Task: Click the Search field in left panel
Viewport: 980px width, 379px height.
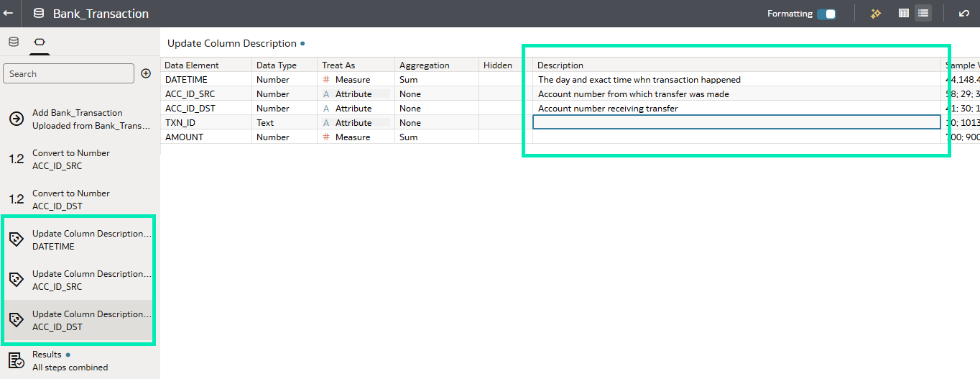Action: click(x=68, y=73)
